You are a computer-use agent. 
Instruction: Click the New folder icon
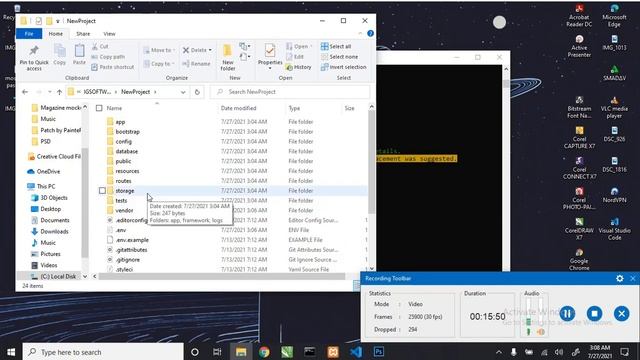227,51
